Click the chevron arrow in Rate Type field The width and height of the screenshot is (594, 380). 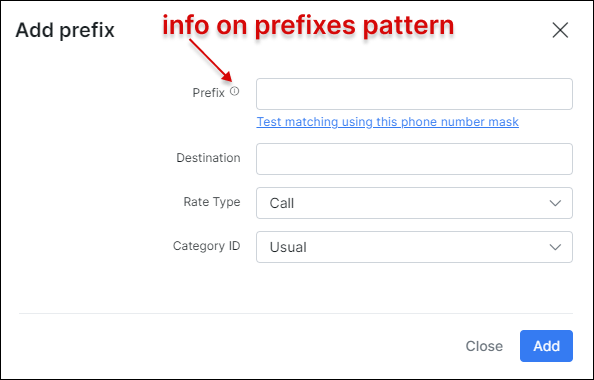(x=555, y=203)
